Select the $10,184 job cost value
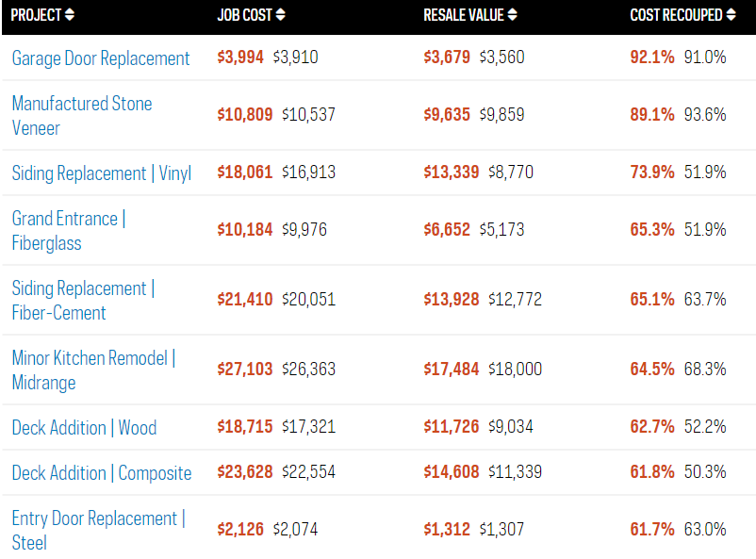Image resolution: width=756 pixels, height=559 pixels. [245, 230]
